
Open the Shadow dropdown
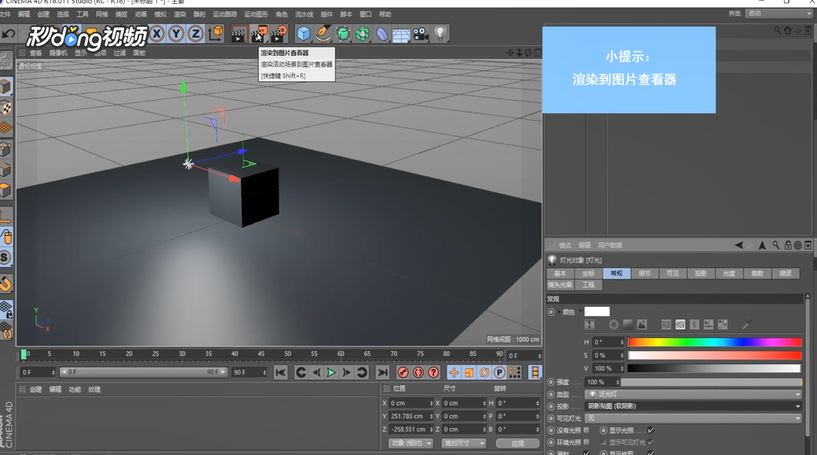pyautogui.click(x=693, y=406)
